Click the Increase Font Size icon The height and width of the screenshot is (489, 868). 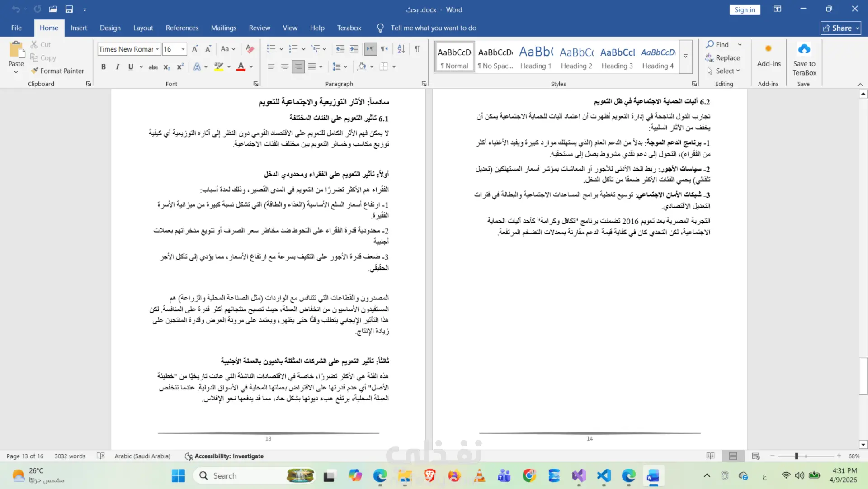point(195,49)
